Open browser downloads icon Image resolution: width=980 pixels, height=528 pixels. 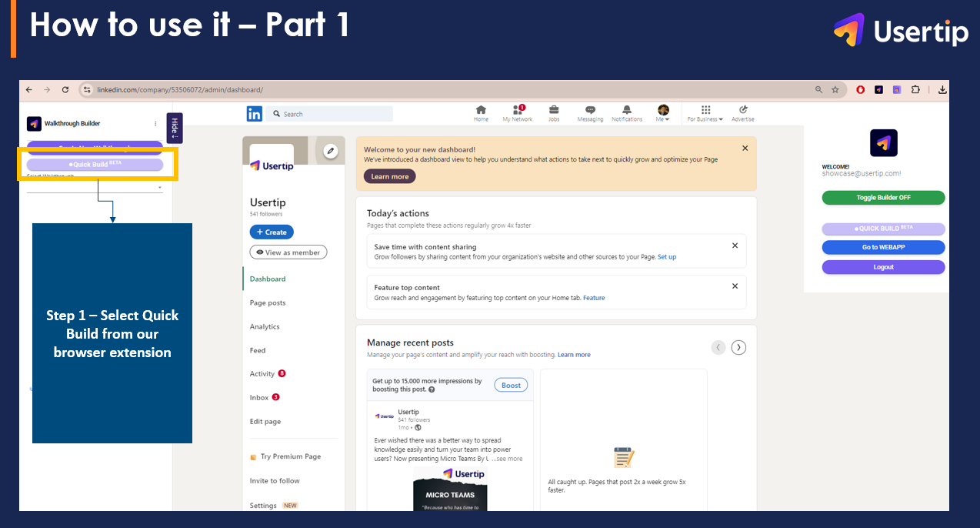coord(942,90)
